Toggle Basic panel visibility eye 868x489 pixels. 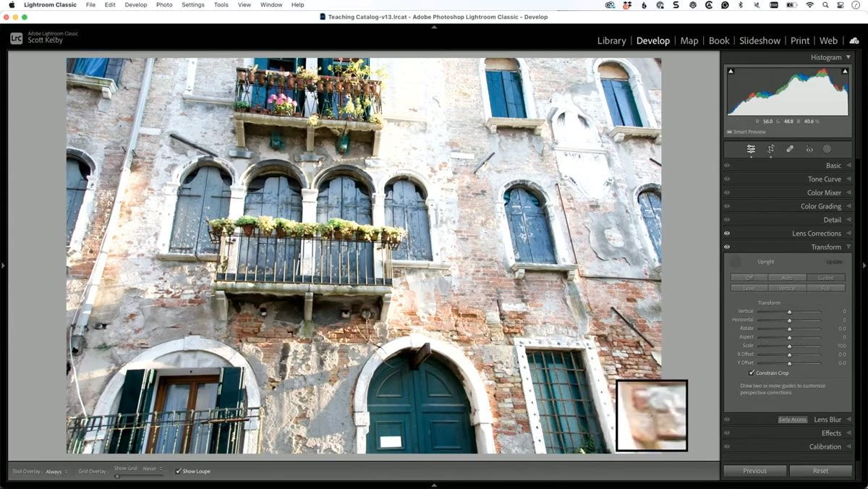click(x=727, y=166)
